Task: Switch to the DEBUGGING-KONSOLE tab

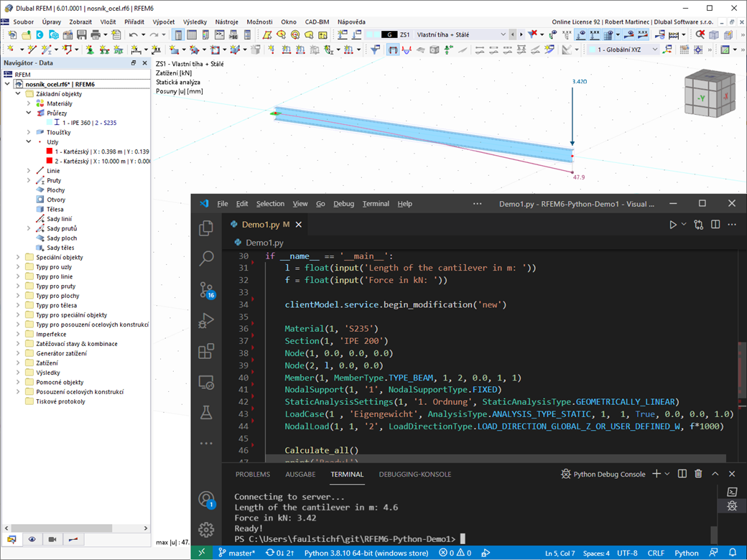Action: pos(414,474)
